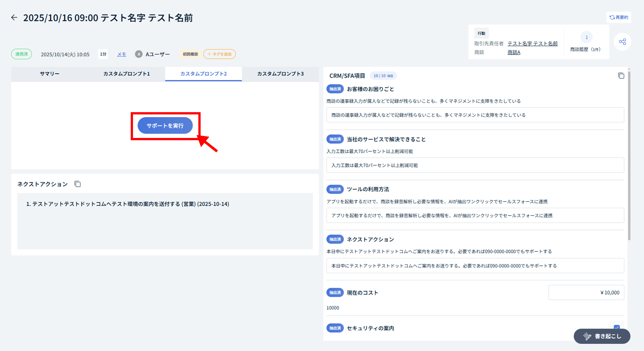644x351 pixels.
Task: Open カスタムプロンプト1 tab
Action: click(127, 74)
